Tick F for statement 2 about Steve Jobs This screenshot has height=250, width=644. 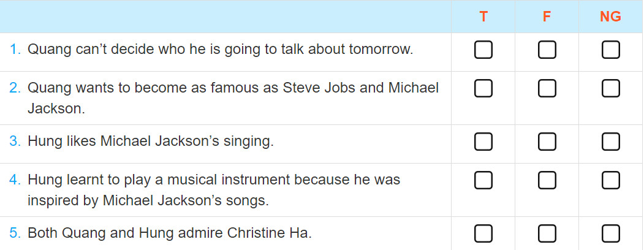pyautogui.click(x=547, y=88)
